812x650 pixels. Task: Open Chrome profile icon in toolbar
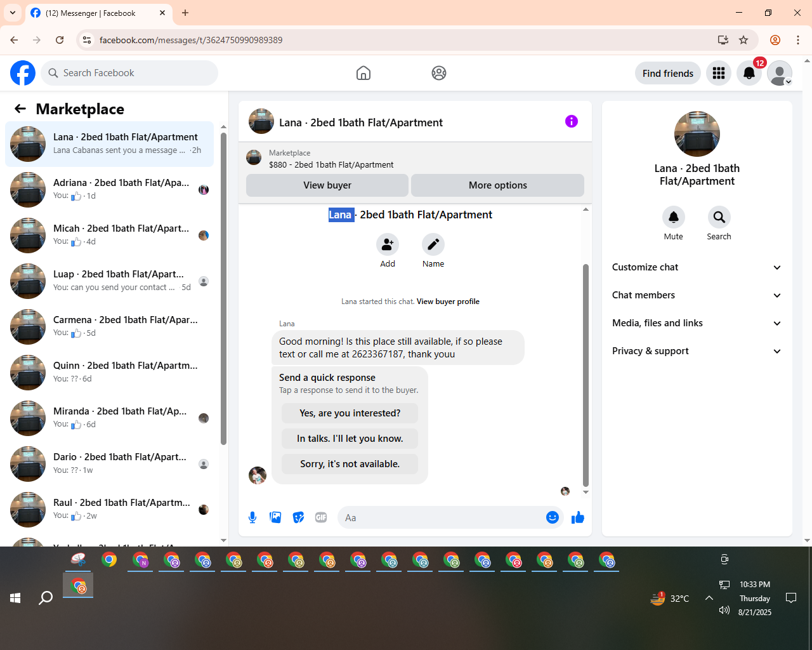[x=775, y=40]
